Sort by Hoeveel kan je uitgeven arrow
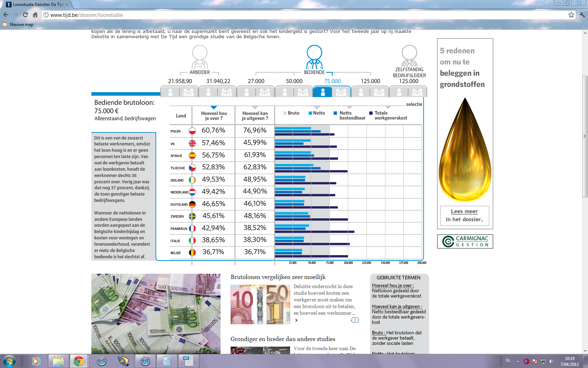Viewport: 588px width, 368px height. pyautogui.click(x=255, y=108)
